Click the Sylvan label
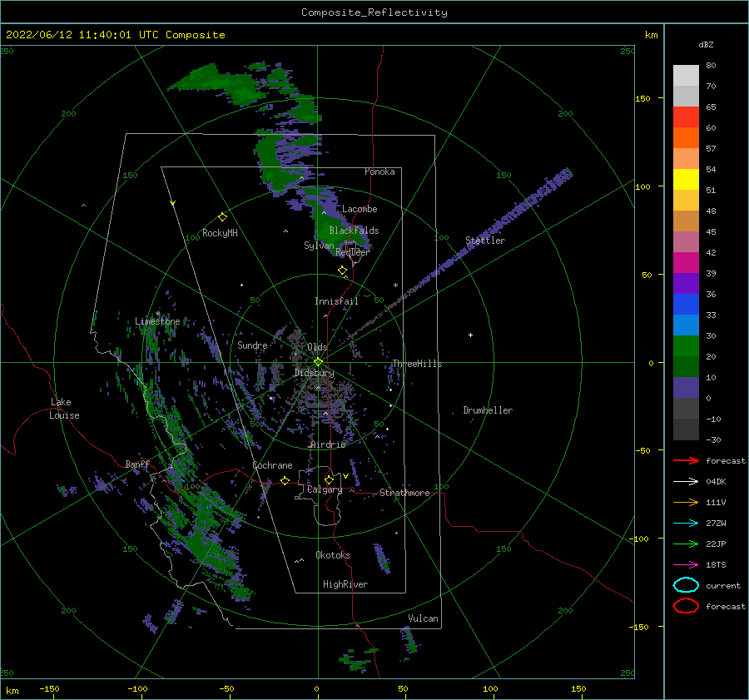The height and width of the screenshot is (700, 749). coord(319,246)
